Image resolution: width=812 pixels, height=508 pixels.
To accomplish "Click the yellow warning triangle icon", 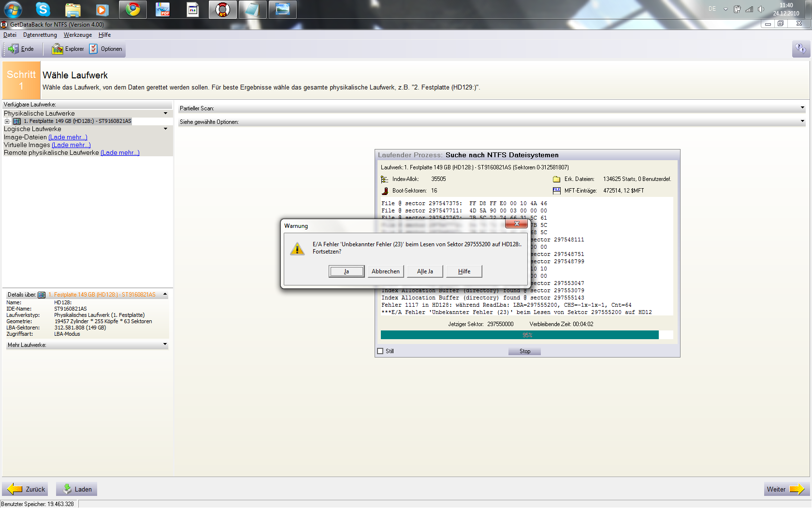I will point(297,249).
